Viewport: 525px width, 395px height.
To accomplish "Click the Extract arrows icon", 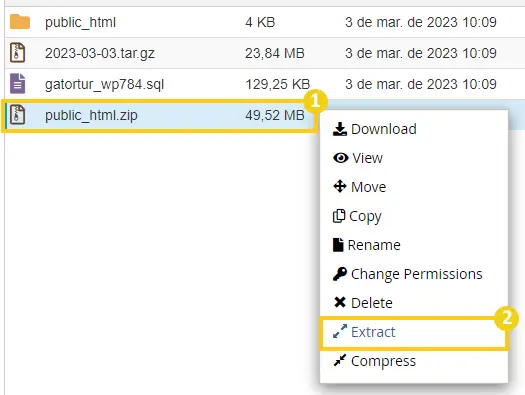I will pos(340,331).
